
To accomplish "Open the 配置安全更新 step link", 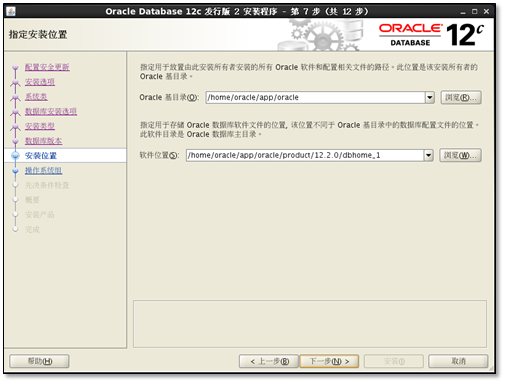I will point(47,67).
